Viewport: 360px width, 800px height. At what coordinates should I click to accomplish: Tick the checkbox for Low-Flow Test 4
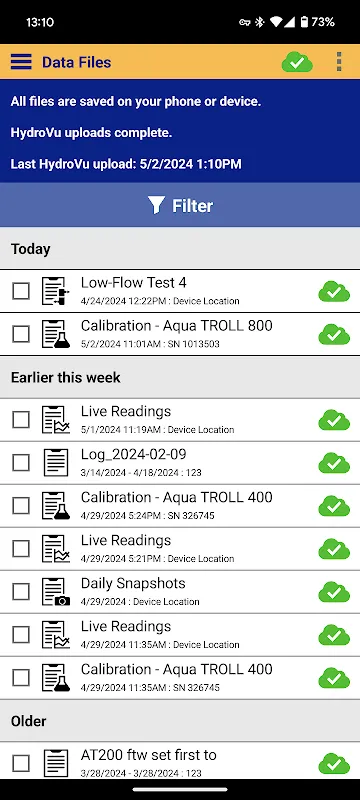[21, 291]
